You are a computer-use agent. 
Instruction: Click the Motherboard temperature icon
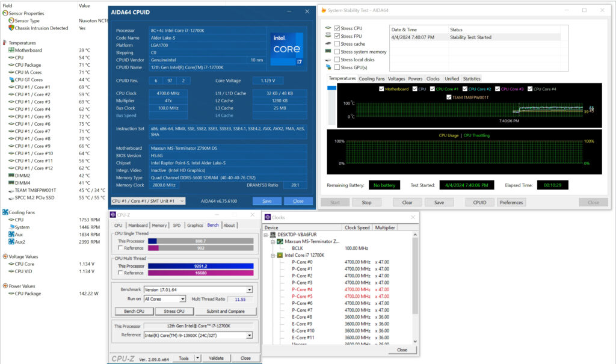pyautogui.click(x=11, y=50)
